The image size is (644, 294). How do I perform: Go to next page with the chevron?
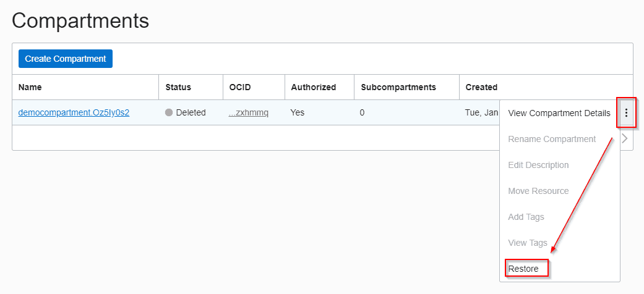click(625, 138)
